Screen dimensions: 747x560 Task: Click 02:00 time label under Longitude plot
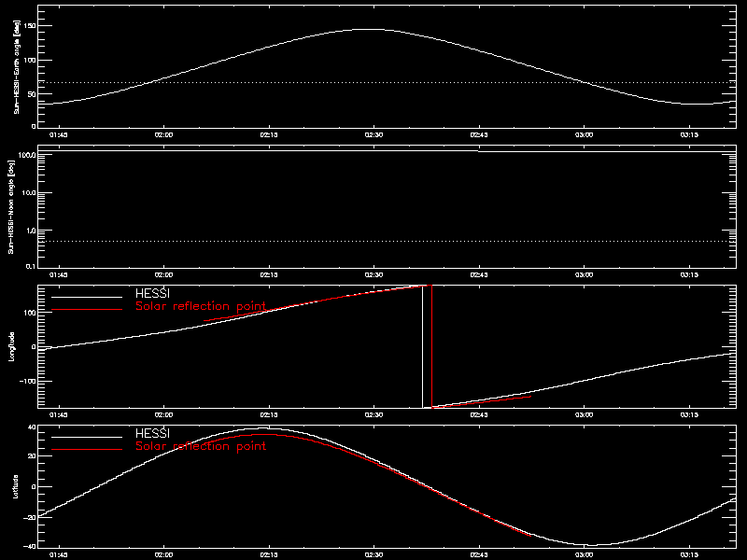pyautogui.click(x=164, y=414)
